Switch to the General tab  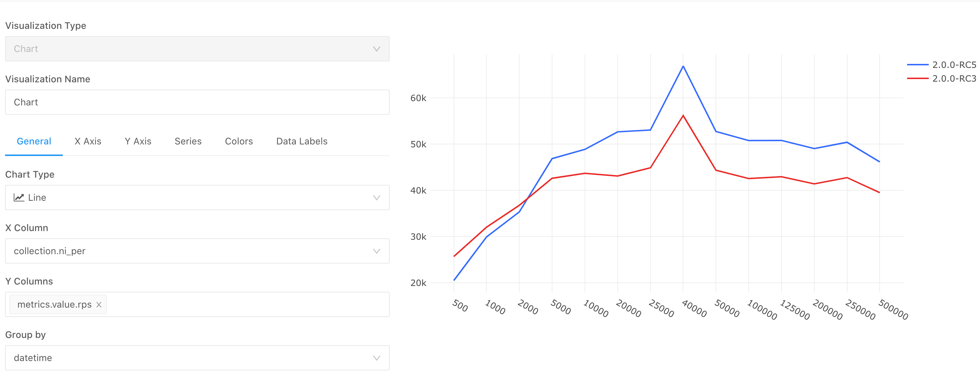(x=34, y=141)
